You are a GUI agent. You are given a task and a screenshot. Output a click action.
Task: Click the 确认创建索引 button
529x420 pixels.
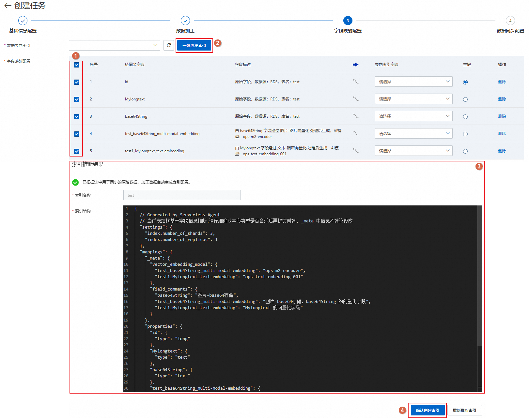click(428, 410)
